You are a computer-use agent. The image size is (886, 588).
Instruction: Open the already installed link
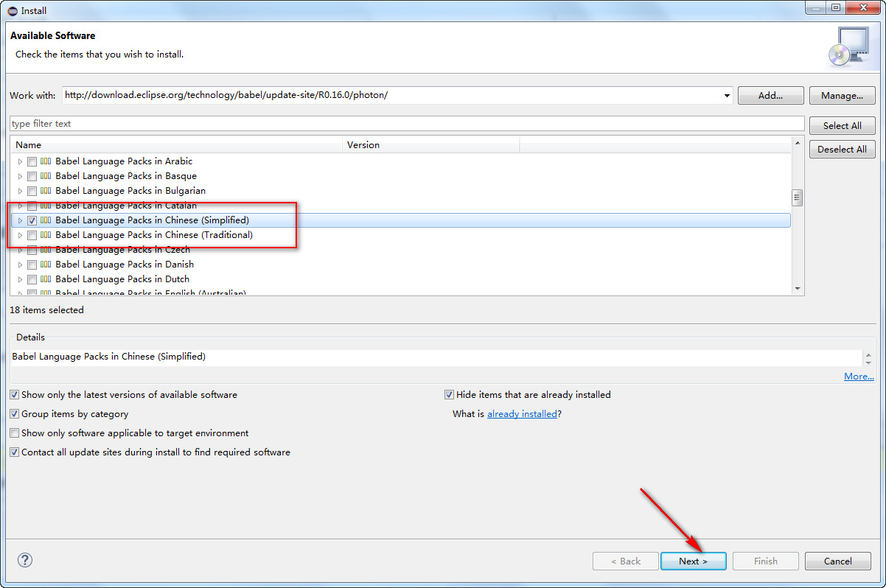coord(522,414)
